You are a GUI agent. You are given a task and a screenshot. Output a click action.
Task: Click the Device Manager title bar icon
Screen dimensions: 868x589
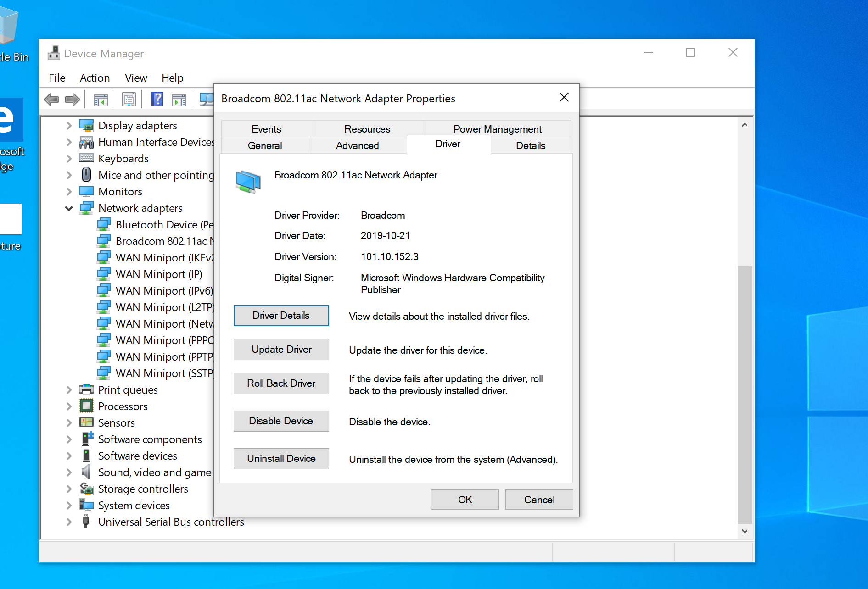pyautogui.click(x=54, y=53)
